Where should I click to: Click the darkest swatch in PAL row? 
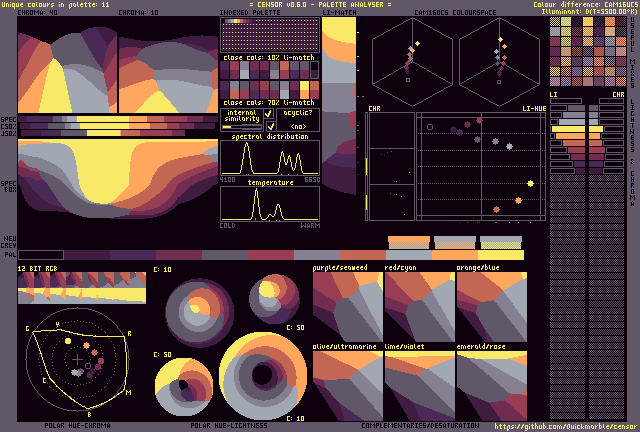40,255
